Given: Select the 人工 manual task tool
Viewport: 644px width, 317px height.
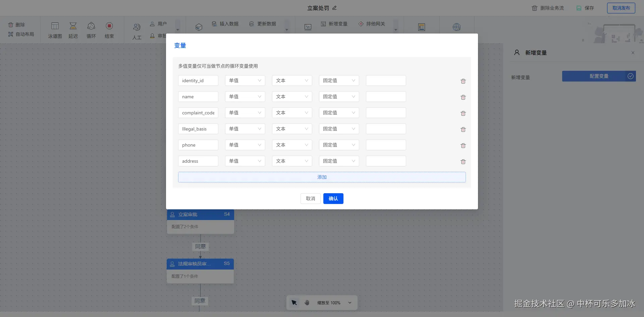Looking at the screenshot, I should click(137, 32).
